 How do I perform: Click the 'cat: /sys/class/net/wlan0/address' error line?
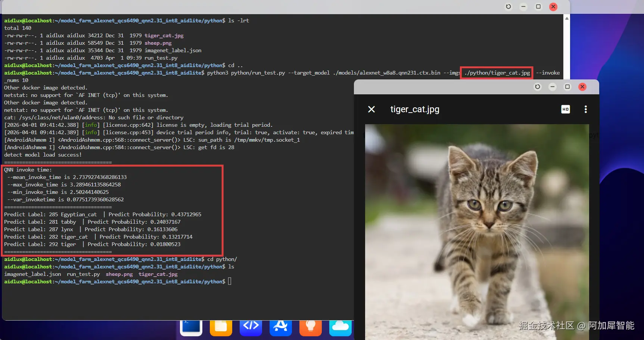(94, 117)
